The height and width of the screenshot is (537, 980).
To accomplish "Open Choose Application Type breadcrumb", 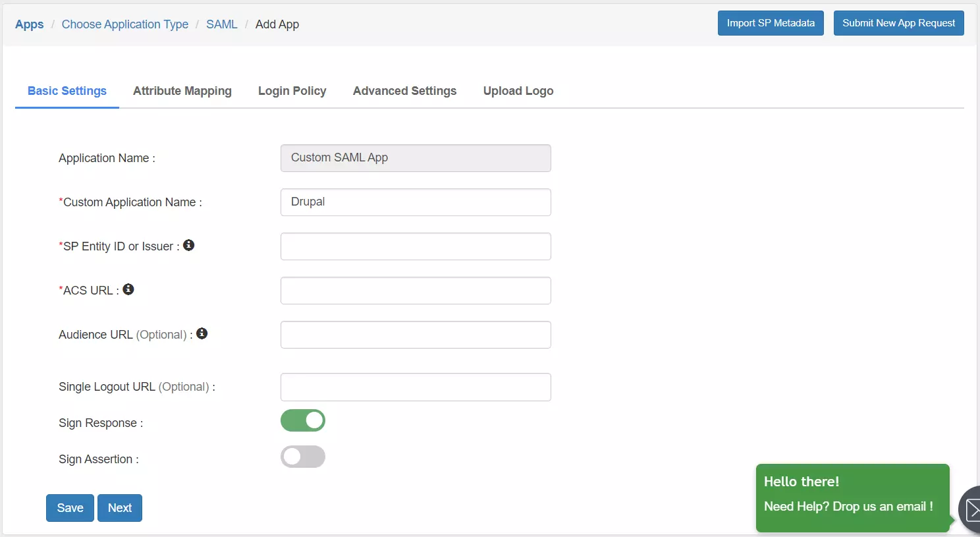I will 125,24.
